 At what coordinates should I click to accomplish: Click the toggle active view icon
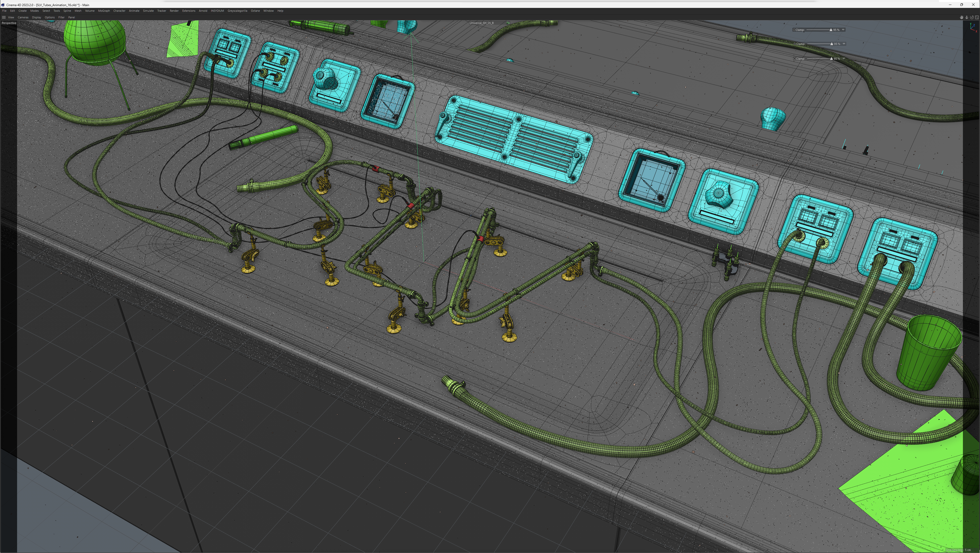pyautogui.click(x=977, y=18)
